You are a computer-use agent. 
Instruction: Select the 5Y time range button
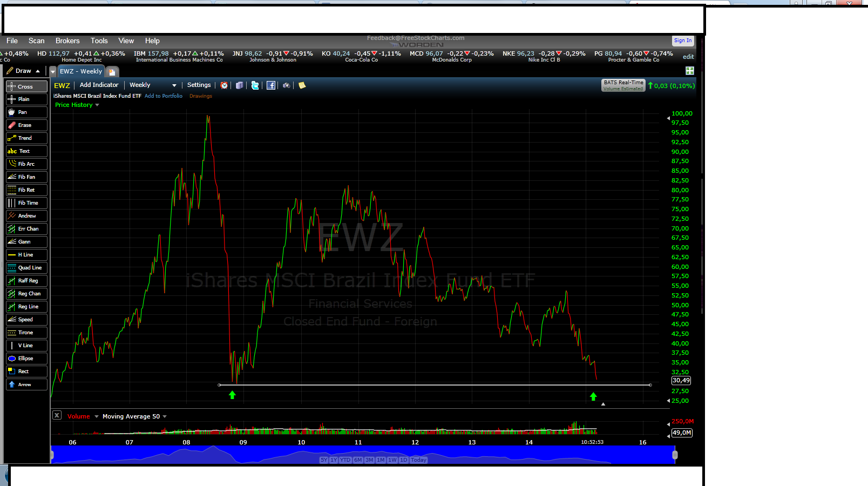pyautogui.click(x=324, y=460)
